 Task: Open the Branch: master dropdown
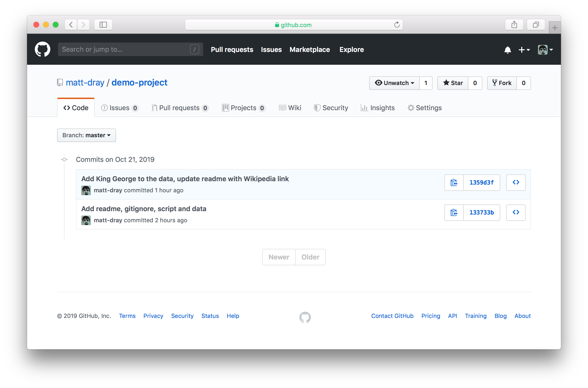pyautogui.click(x=86, y=135)
